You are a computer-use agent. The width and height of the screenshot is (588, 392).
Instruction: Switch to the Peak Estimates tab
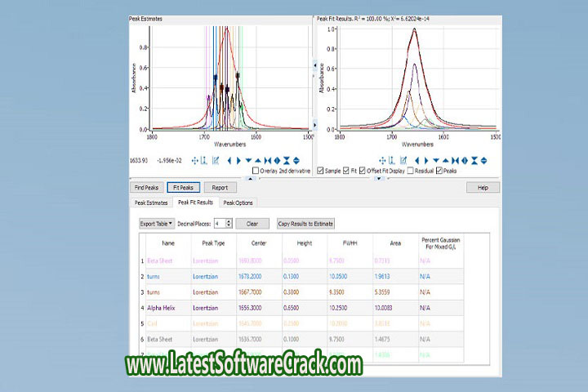pyautogui.click(x=151, y=203)
